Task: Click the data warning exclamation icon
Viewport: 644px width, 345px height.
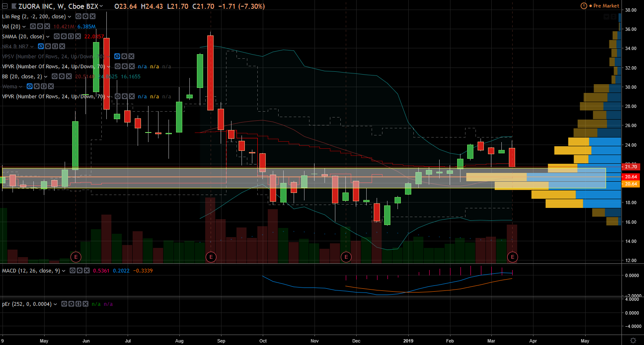Action: pos(584,6)
